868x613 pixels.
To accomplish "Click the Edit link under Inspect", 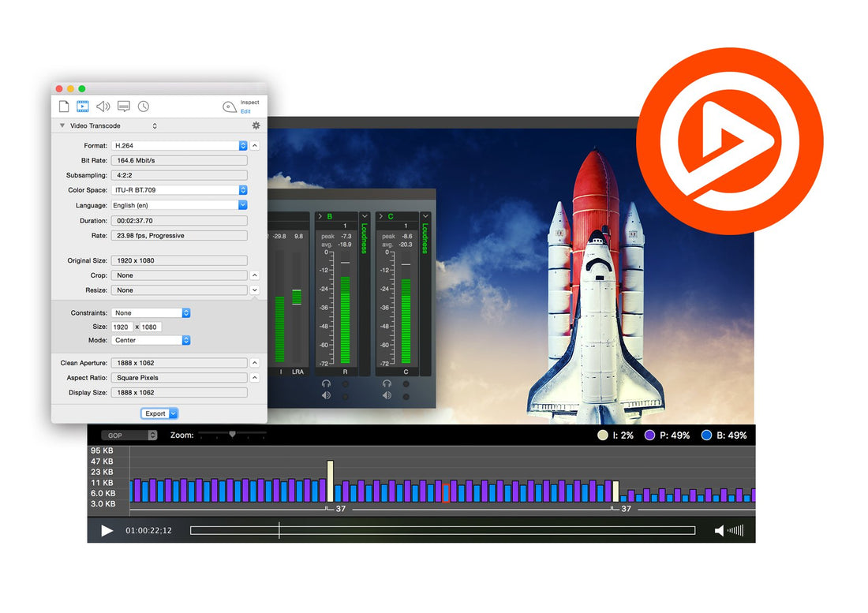I will (245, 112).
